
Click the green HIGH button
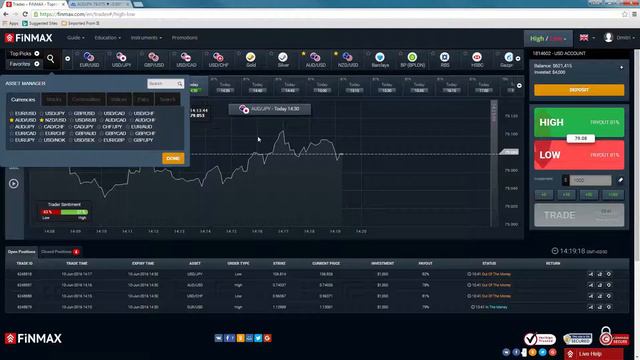coord(579,122)
